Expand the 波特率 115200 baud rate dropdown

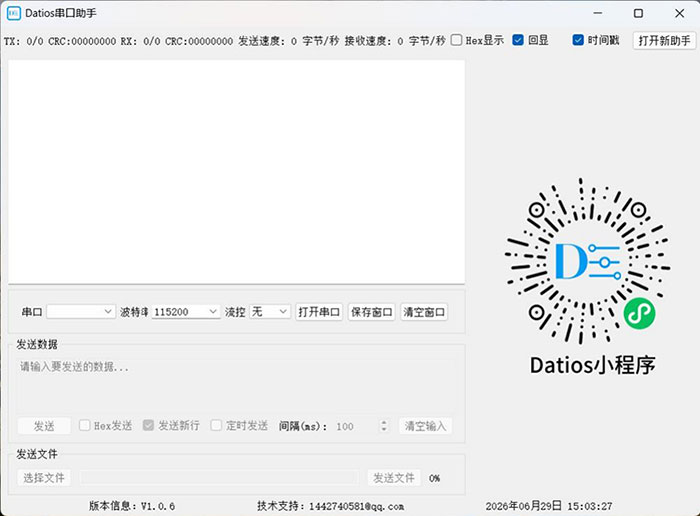186,312
